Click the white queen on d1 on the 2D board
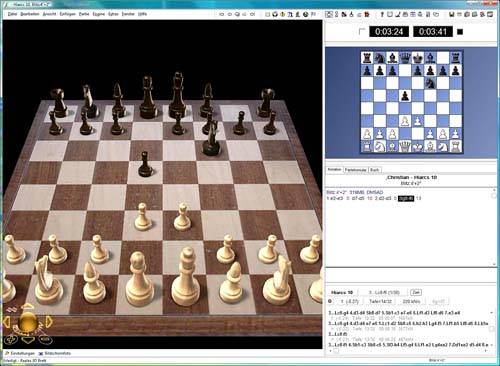 pos(405,147)
